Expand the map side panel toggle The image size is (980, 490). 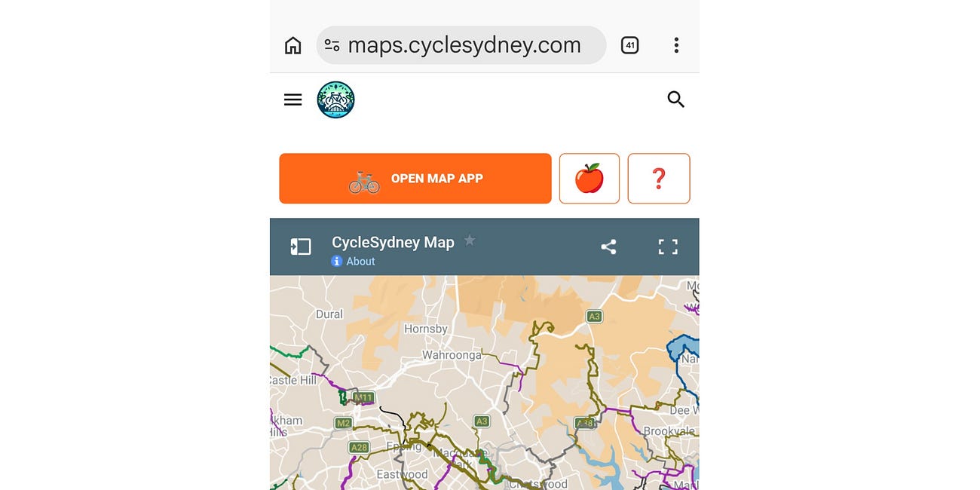pyautogui.click(x=301, y=247)
